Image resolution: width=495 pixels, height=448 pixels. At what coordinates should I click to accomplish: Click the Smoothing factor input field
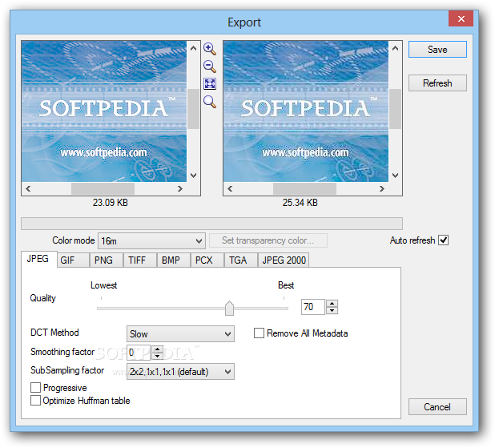coord(139,353)
